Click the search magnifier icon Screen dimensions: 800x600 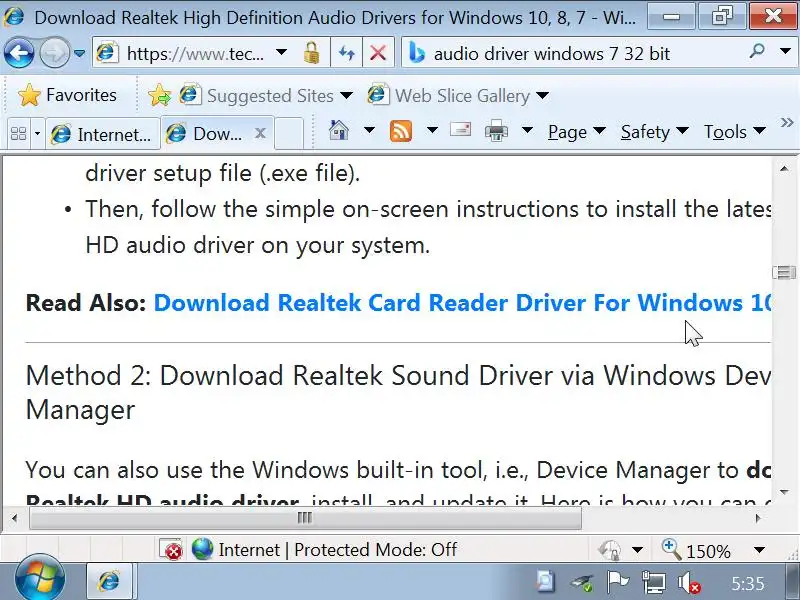pyautogui.click(x=758, y=52)
